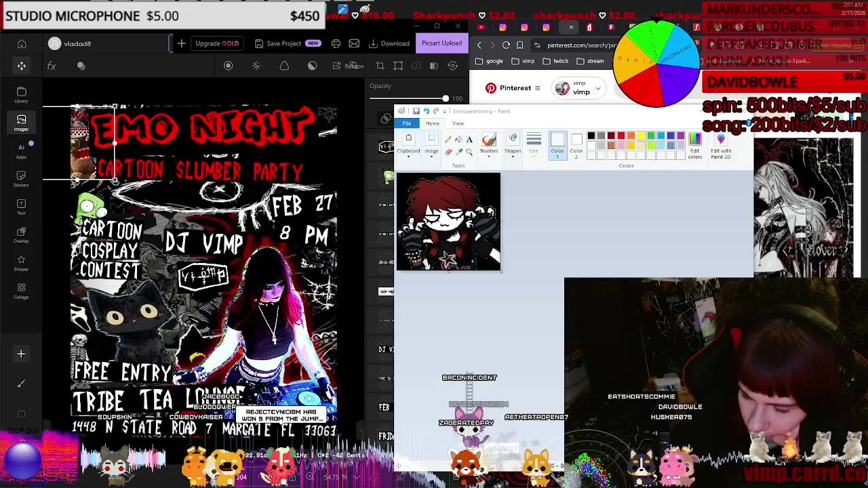Open the Pinterest hamburger menu
The image size is (868, 488).
tap(537, 88)
